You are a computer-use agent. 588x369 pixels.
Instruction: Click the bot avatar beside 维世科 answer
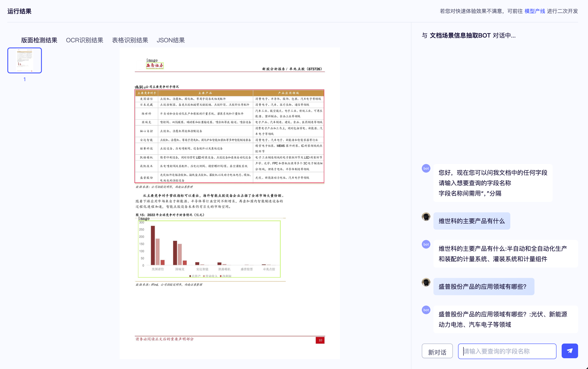point(426,244)
